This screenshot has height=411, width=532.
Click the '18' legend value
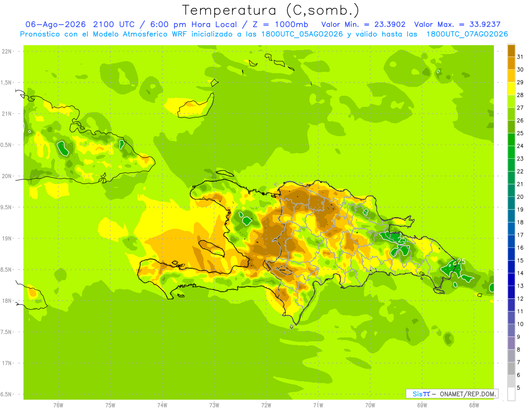tap(520, 222)
